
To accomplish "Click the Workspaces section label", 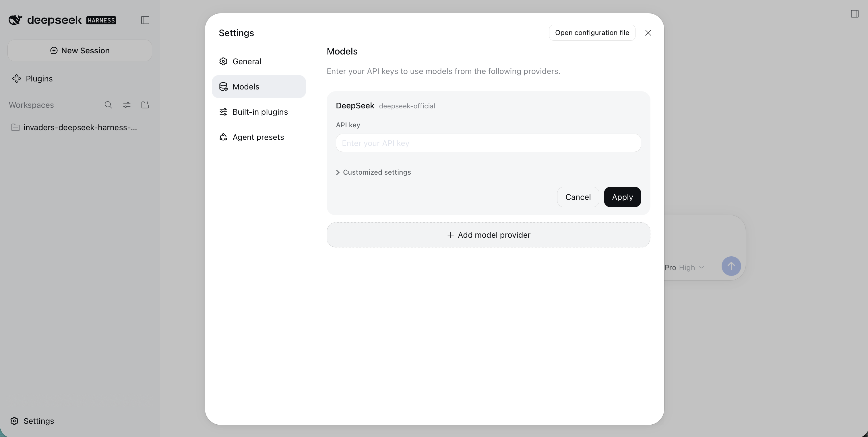I will (31, 105).
